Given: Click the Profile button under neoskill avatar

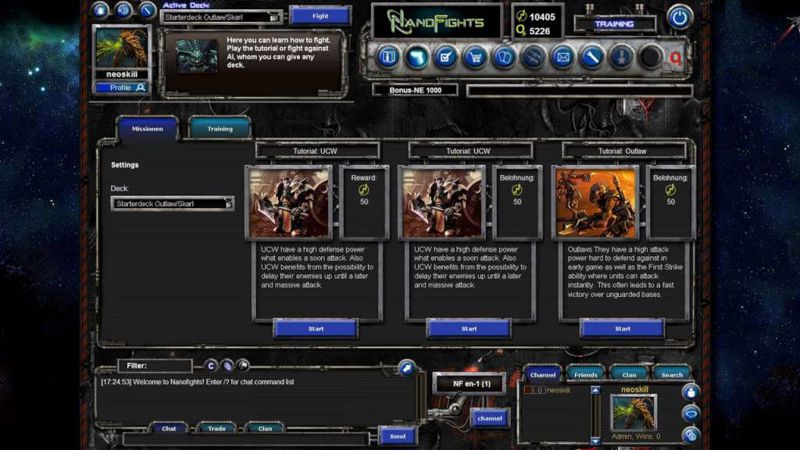Looking at the screenshot, I should (x=121, y=88).
